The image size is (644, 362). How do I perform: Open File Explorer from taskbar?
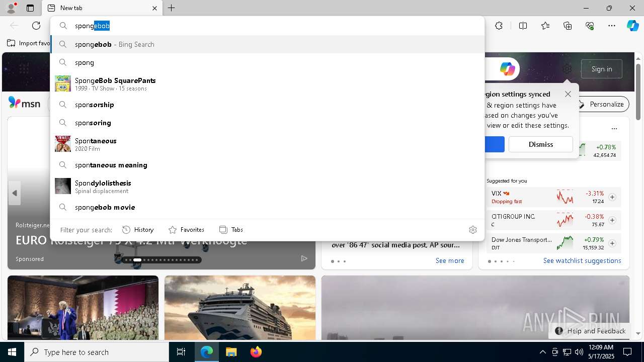(231, 352)
